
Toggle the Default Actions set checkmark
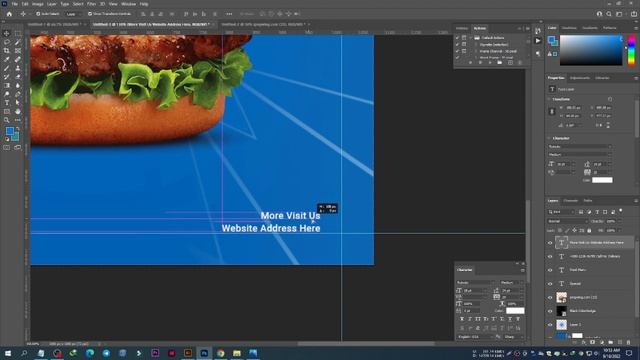click(457, 38)
